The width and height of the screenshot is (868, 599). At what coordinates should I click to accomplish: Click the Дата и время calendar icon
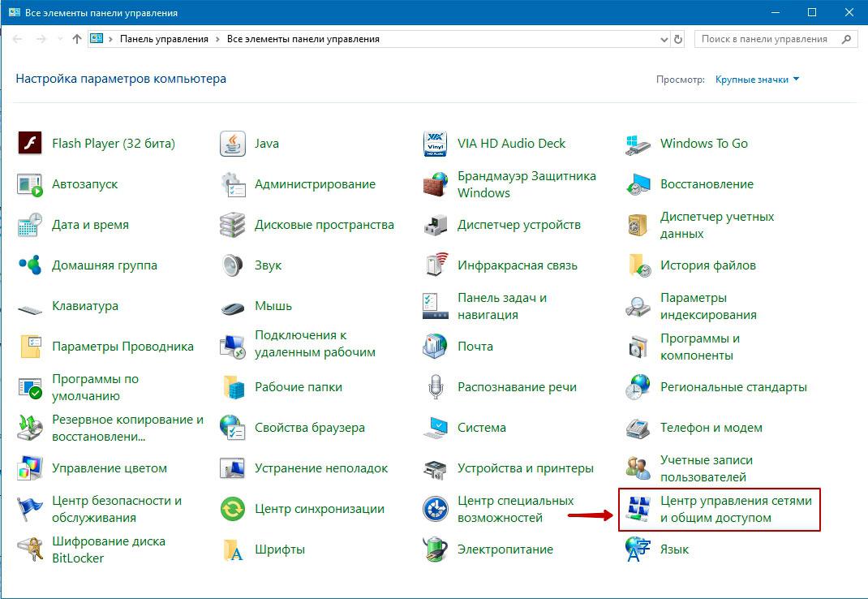pyautogui.click(x=30, y=225)
